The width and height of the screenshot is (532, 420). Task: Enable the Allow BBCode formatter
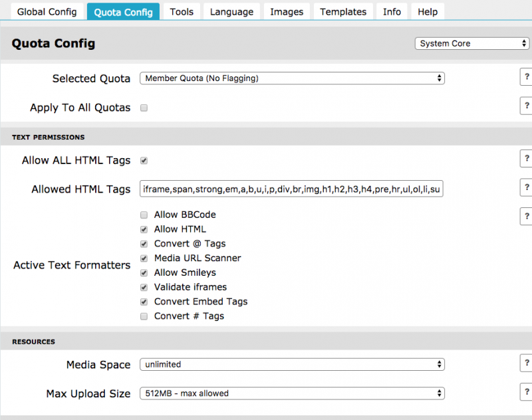coord(144,215)
